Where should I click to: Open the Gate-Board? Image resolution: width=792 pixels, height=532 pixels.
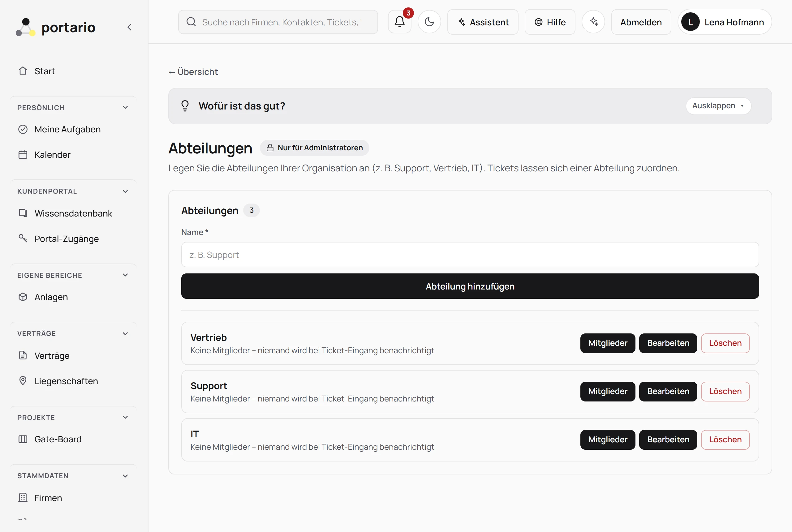(x=73, y=439)
